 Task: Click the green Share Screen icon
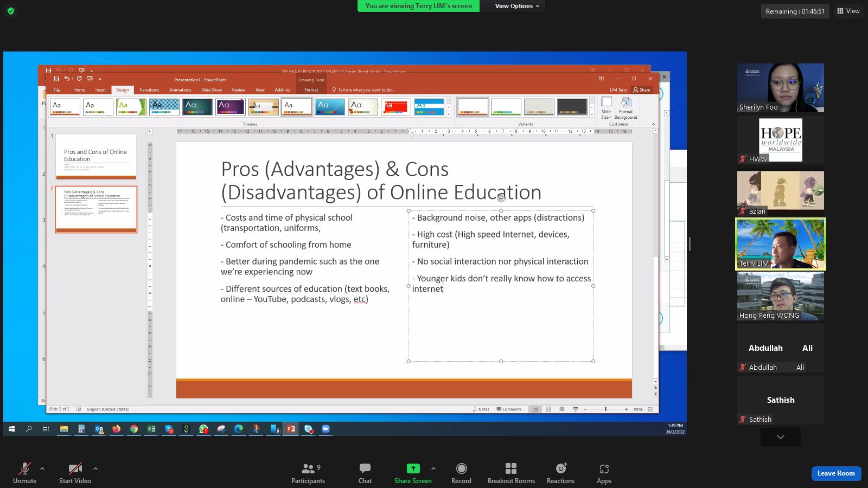413,468
